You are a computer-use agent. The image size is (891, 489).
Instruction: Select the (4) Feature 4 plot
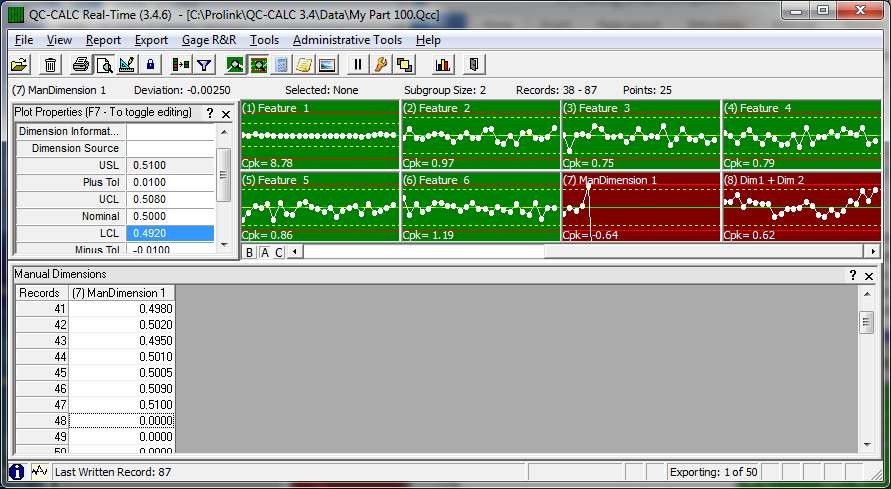(802, 135)
